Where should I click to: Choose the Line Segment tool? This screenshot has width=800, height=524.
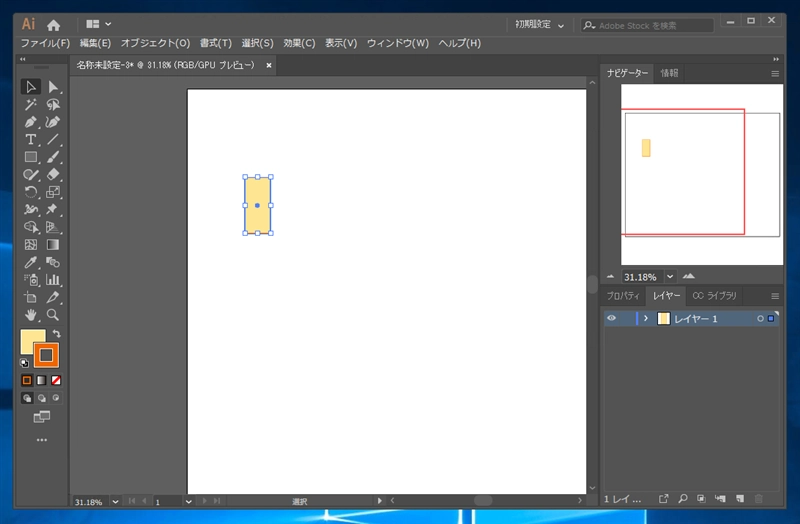(53, 139)
